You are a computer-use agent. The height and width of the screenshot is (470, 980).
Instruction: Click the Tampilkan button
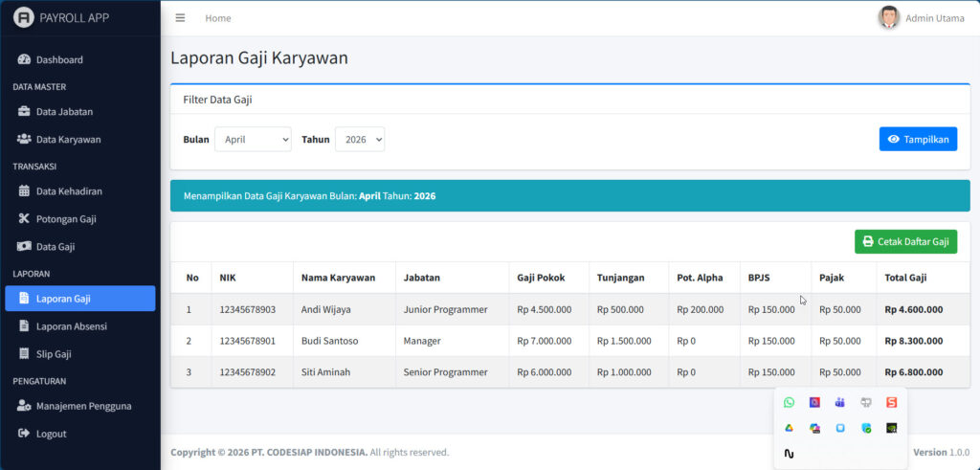coord(917,140)
